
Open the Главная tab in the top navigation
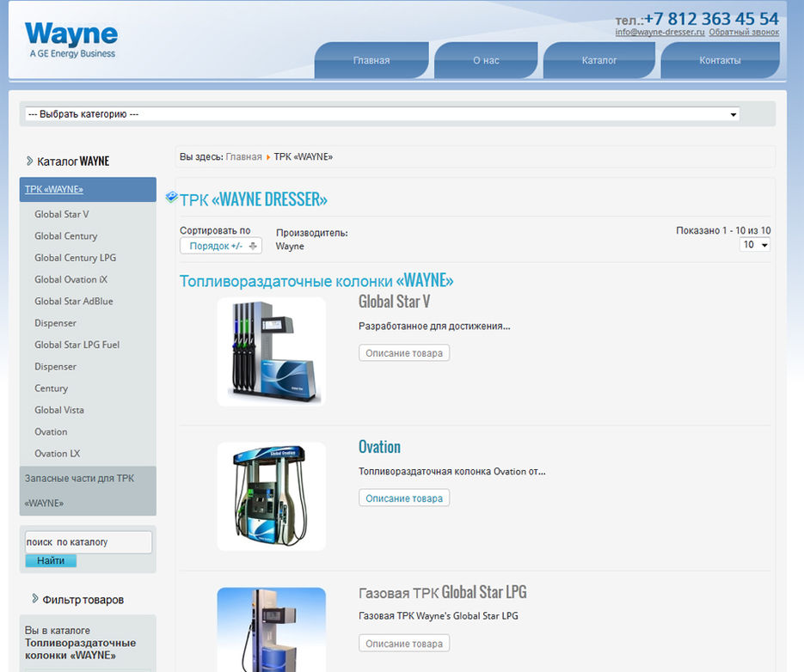371,60
